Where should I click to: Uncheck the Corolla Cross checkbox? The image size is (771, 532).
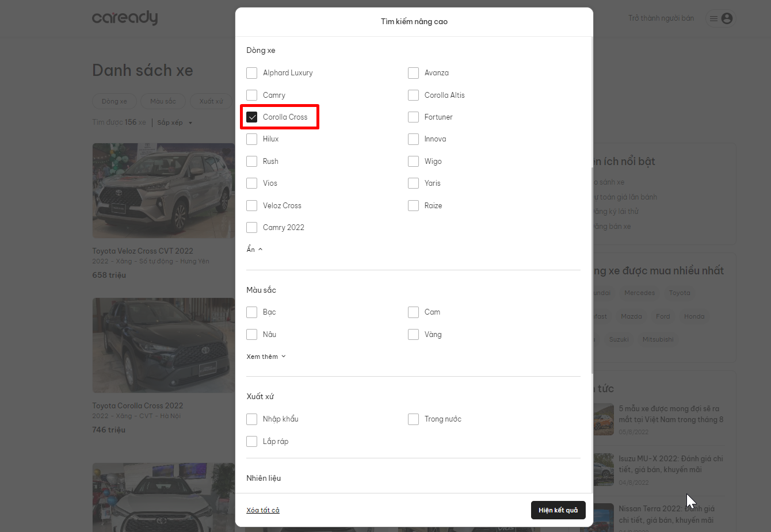tap(251, 117)
